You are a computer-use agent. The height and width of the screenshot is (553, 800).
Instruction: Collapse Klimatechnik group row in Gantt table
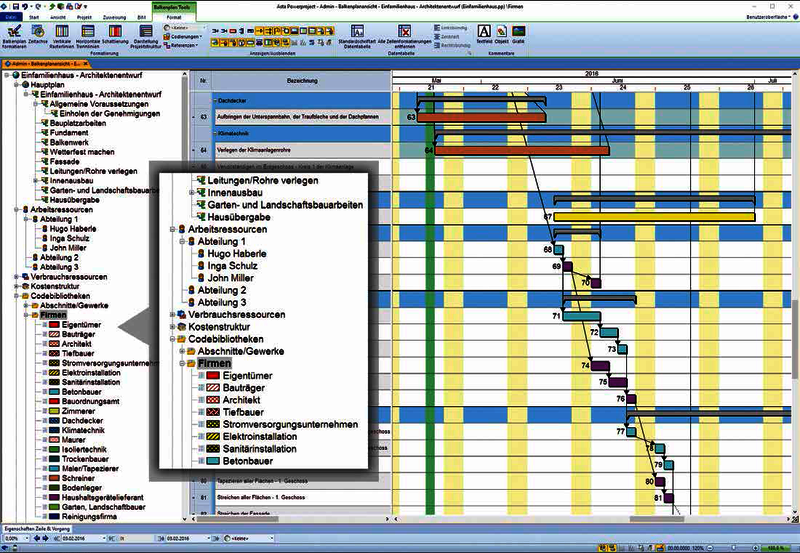pos(215,133)
